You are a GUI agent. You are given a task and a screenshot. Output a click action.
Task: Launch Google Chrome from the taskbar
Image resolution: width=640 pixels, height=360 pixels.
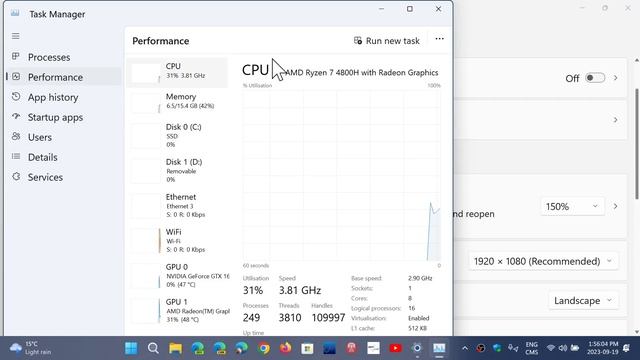pyautogui.click(x=264, y=348)
